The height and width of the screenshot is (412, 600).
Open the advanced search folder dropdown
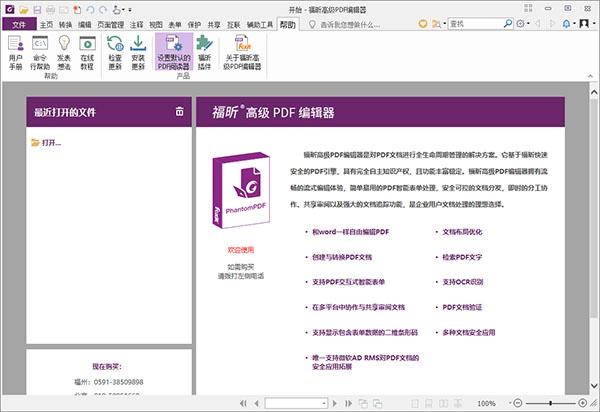click(x=439, y=24)
